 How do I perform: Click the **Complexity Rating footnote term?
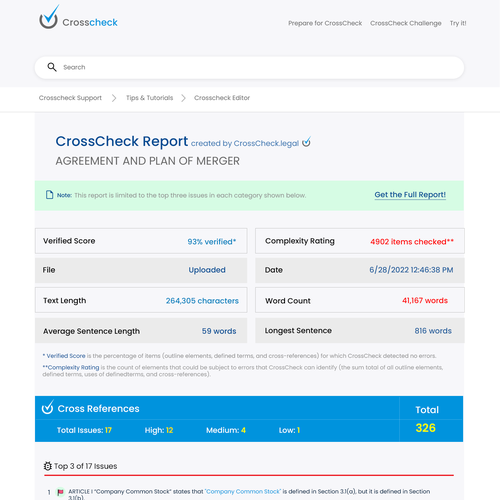71,367
